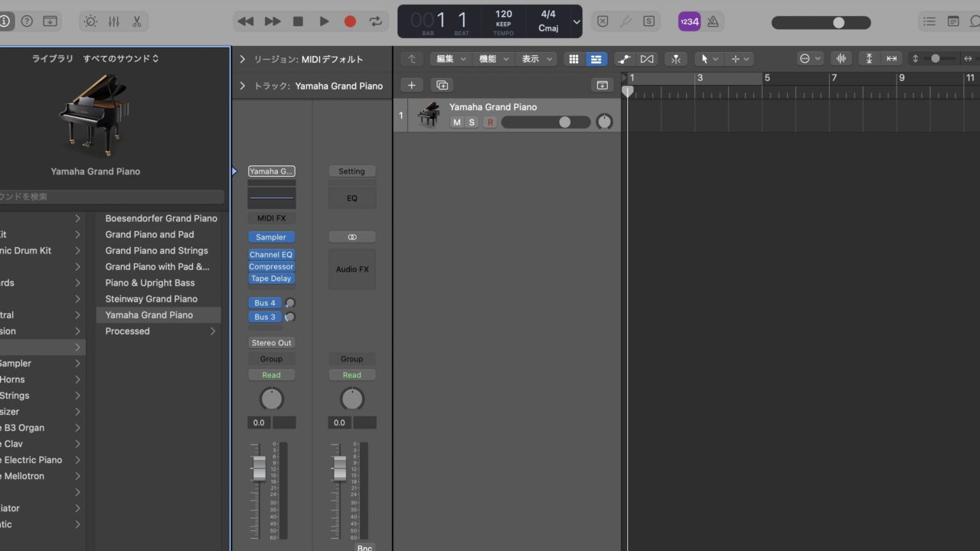
Task: Click the Read automation button on left strip
Action: 271,375
